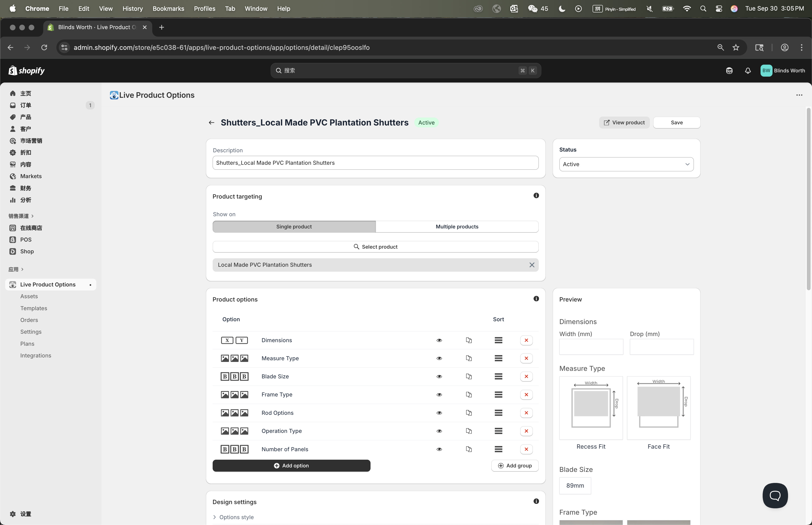Expand the Options style section
This screenshot has width=812, height=525.
236,517
